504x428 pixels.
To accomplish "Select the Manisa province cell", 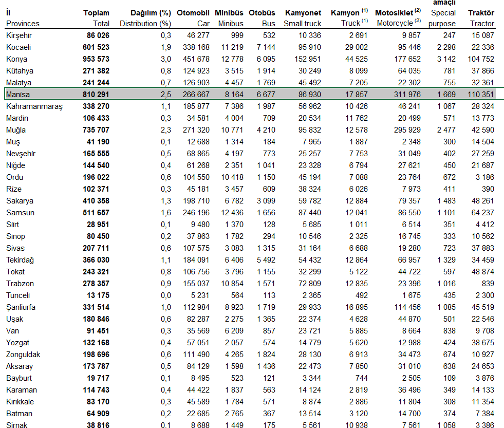I will point(18,95).
